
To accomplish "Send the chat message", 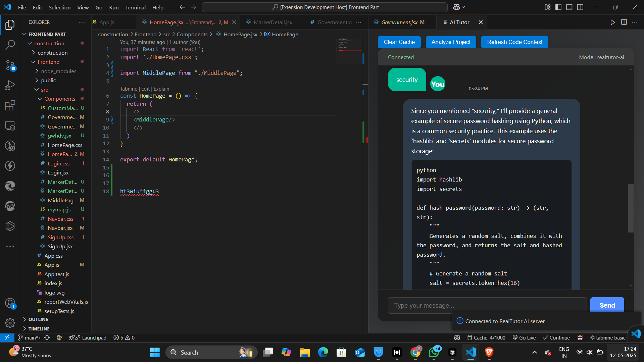I will pos(607,305).
